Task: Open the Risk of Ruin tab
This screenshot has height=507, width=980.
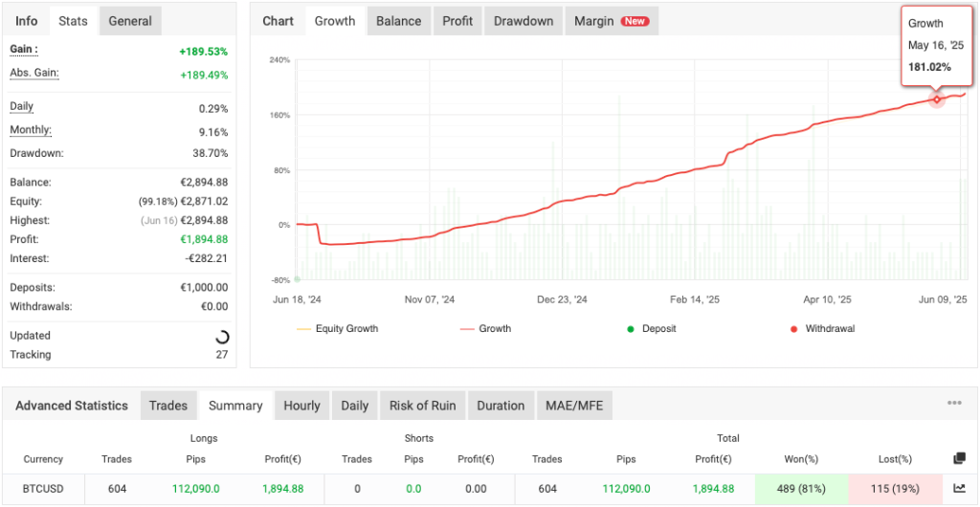Action: 422,406
